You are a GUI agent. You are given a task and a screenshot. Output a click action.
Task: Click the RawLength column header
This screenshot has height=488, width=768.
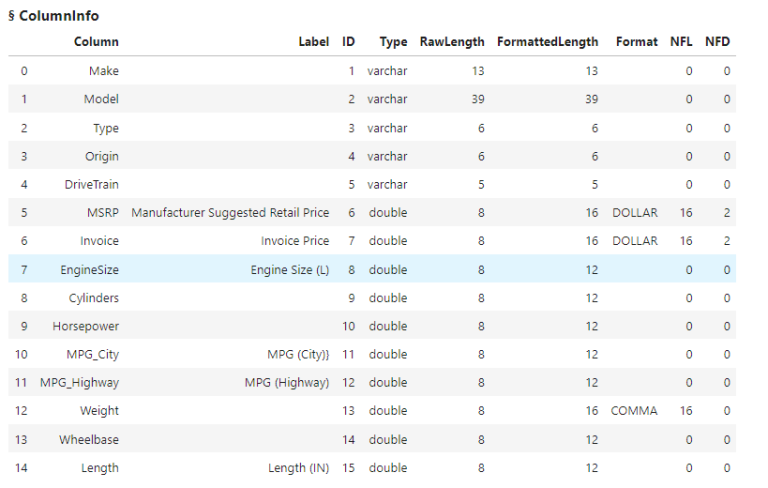(452, 42)
